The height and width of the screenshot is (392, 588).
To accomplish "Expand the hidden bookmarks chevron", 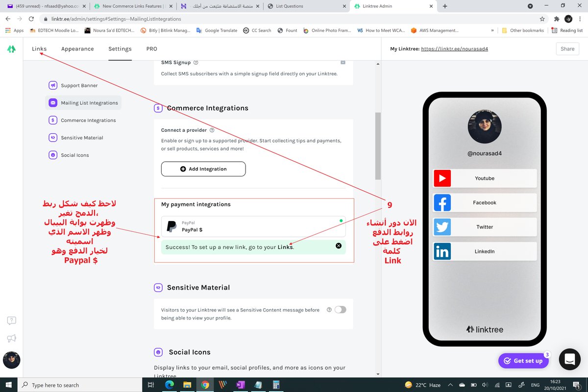I will [492, 30].
